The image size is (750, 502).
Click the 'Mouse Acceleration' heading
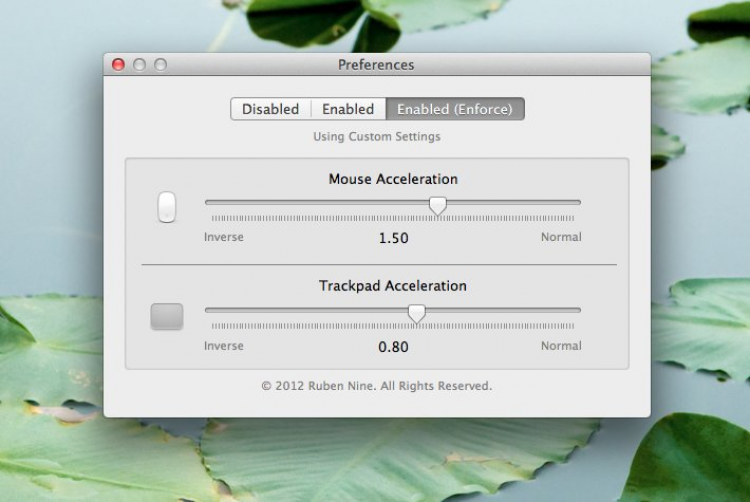(x=393, y=179)
